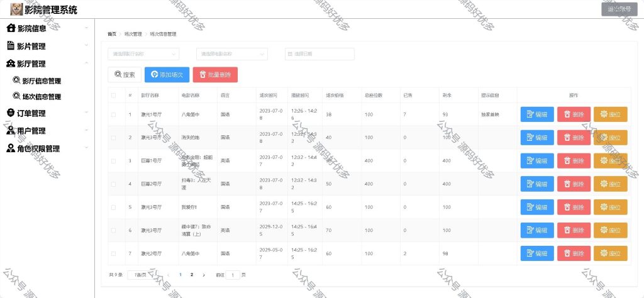
Task: Open the 7条/页 page size dropdown
Action: tap(143, 275)
